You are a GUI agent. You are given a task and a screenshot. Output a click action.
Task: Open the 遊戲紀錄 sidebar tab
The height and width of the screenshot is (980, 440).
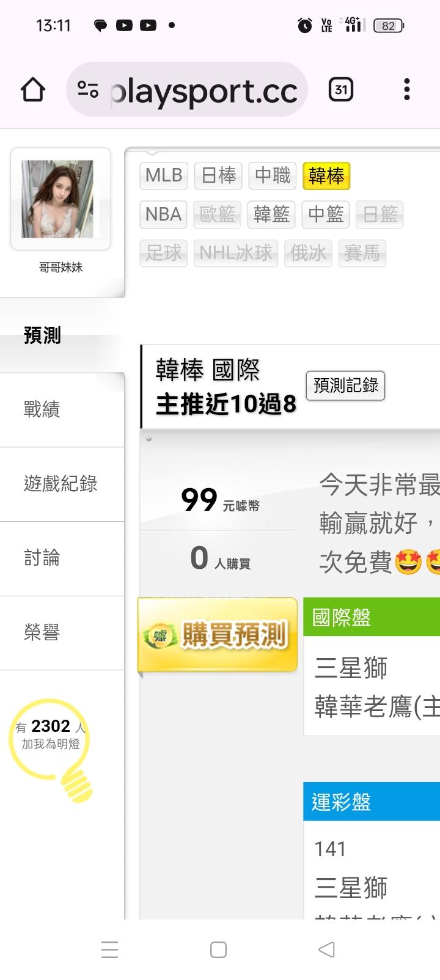coord(62,484)
